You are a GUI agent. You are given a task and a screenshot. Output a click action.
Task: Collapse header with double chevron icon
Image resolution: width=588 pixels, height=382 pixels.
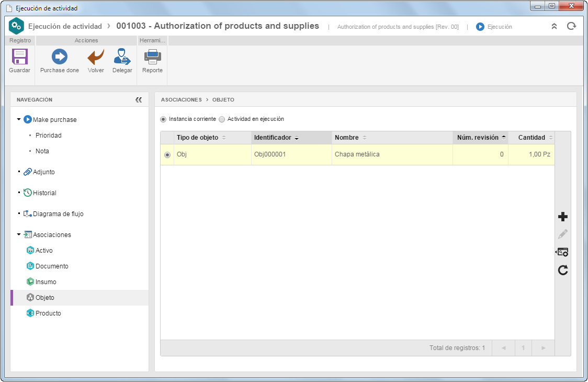tap(554, 26)
